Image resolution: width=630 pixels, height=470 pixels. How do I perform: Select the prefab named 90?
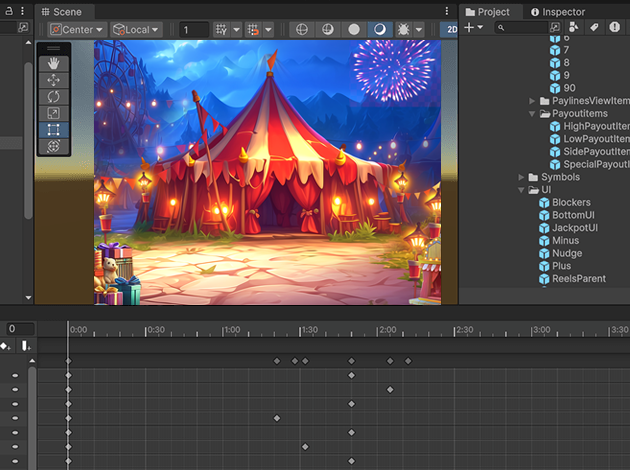562,88
